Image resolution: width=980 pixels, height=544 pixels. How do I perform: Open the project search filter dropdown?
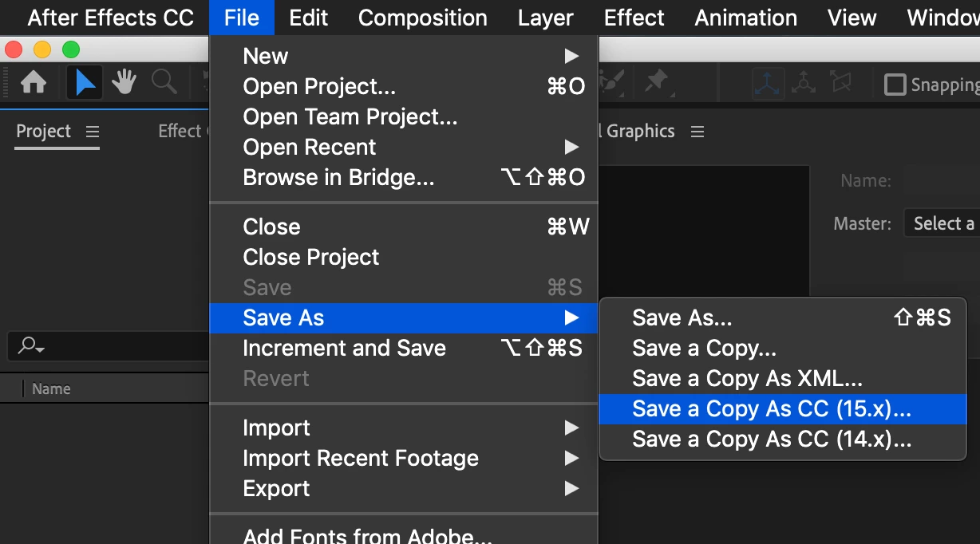(32, 346)
